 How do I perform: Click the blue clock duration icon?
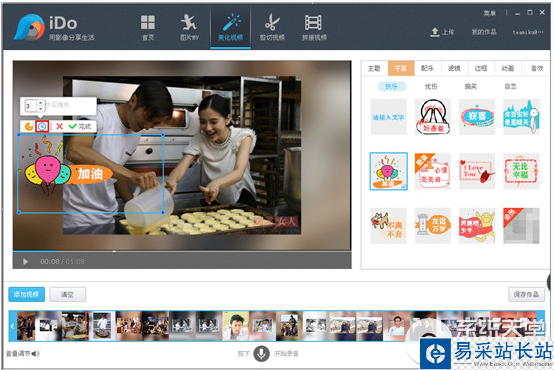[42, 126]
